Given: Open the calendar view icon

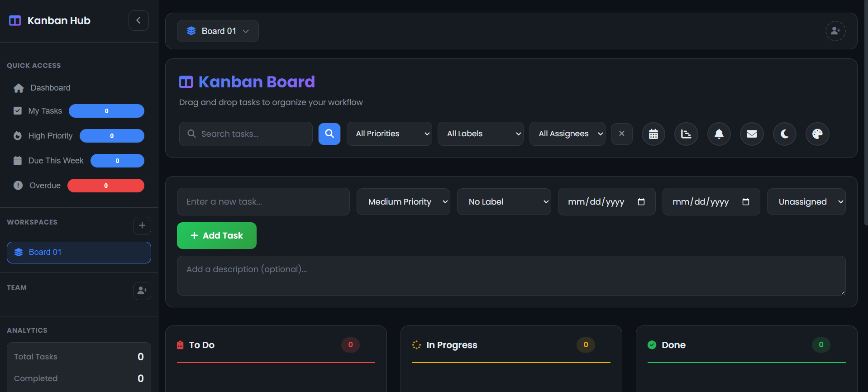Looking at the screenshot, I should click(x=653, y=134).
